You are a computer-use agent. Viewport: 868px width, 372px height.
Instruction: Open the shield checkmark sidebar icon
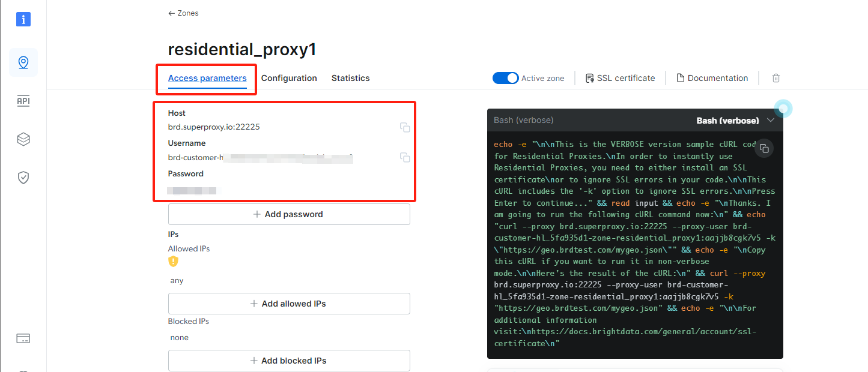tap(23, 178)
